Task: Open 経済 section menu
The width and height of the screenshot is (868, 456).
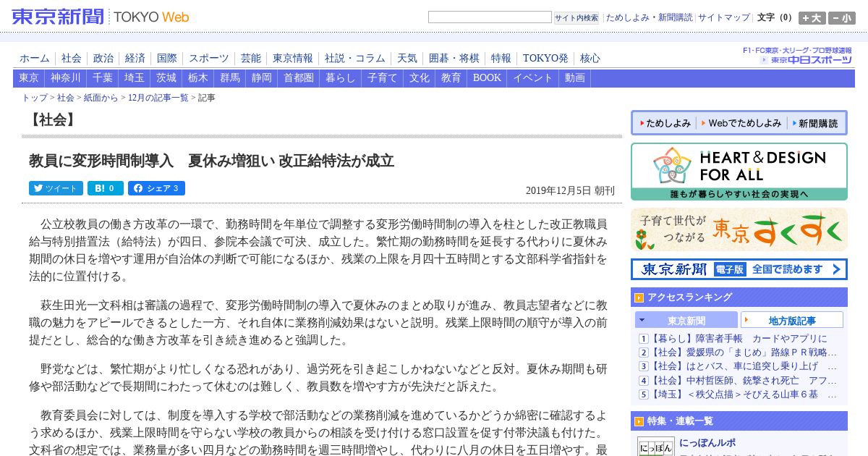Action: click(x=135, y=59)
